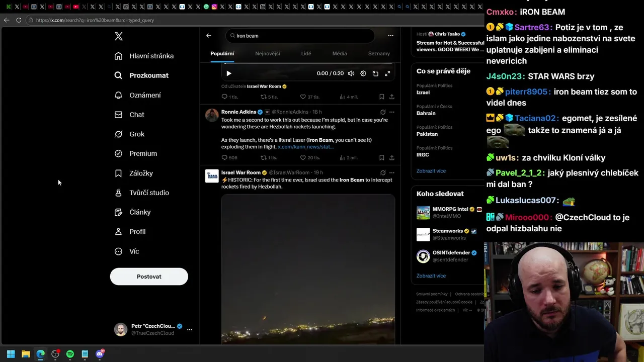Click the iron beam search field
The image size is (644, 362).
(x=300, y=36)
